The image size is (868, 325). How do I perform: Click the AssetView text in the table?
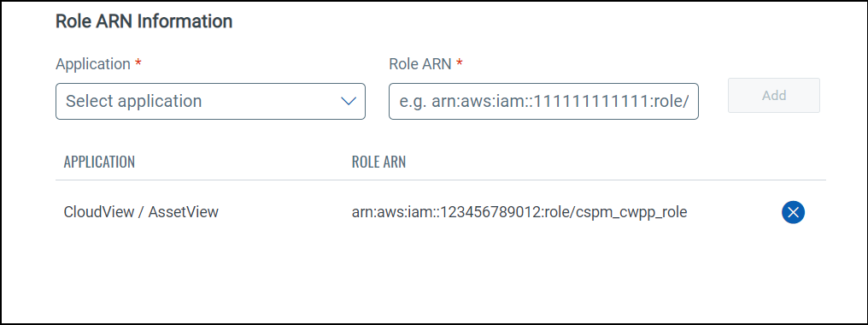[188, 212]
